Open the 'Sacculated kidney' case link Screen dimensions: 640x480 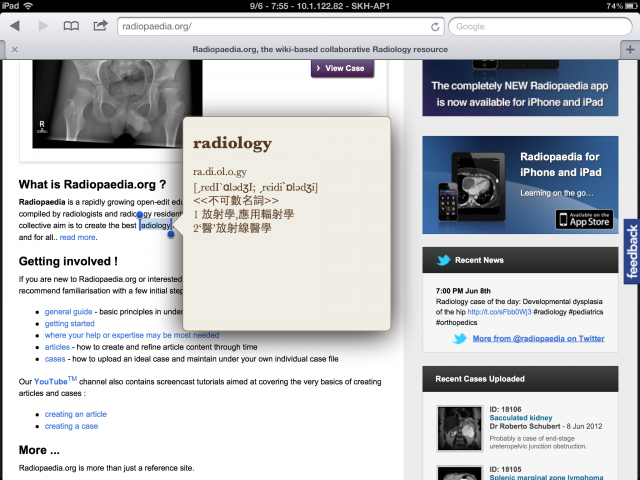pyautogui.click(x=521, y=418)
